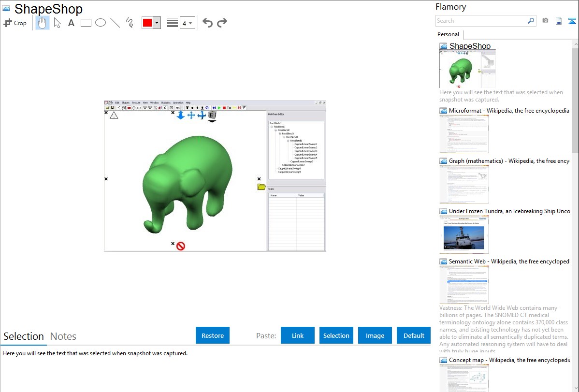The width and height of the screenshot is (579, 392).
Task: Select CappedLinearSweep9 in the BlobTree
Action: point(289,172)
